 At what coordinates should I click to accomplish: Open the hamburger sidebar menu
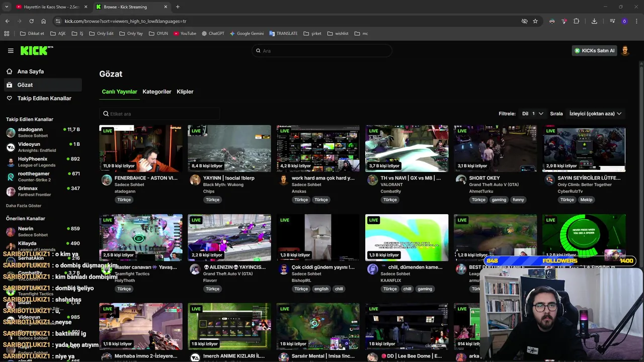[11, 51]
